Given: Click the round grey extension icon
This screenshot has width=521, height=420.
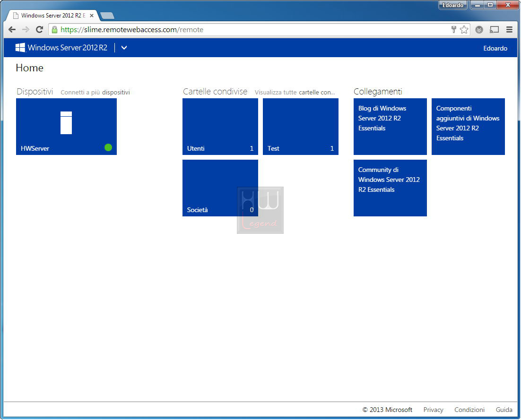Looking at the screenshot, I should point(479,30).
